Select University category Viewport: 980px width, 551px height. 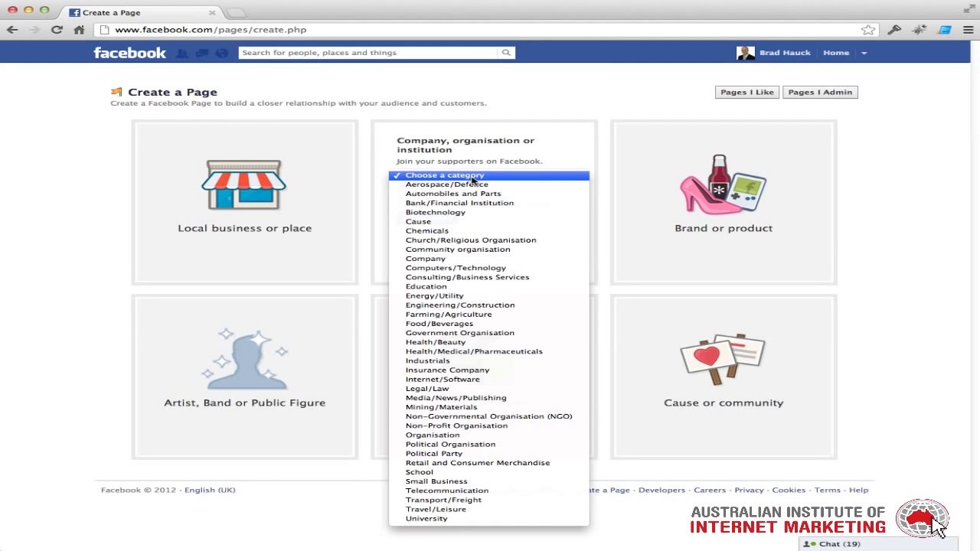pos(488,519)
